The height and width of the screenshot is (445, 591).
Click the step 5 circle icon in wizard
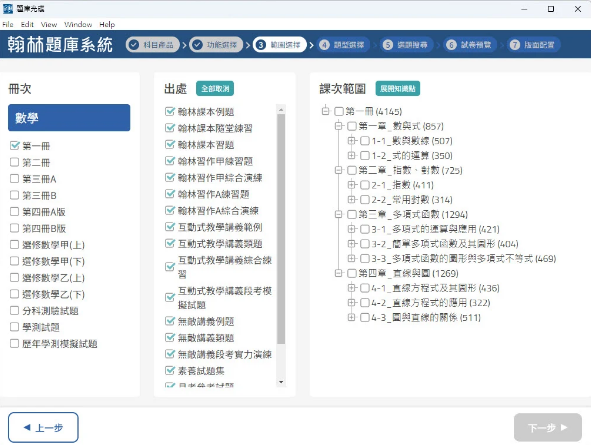(x=387, y=45)
